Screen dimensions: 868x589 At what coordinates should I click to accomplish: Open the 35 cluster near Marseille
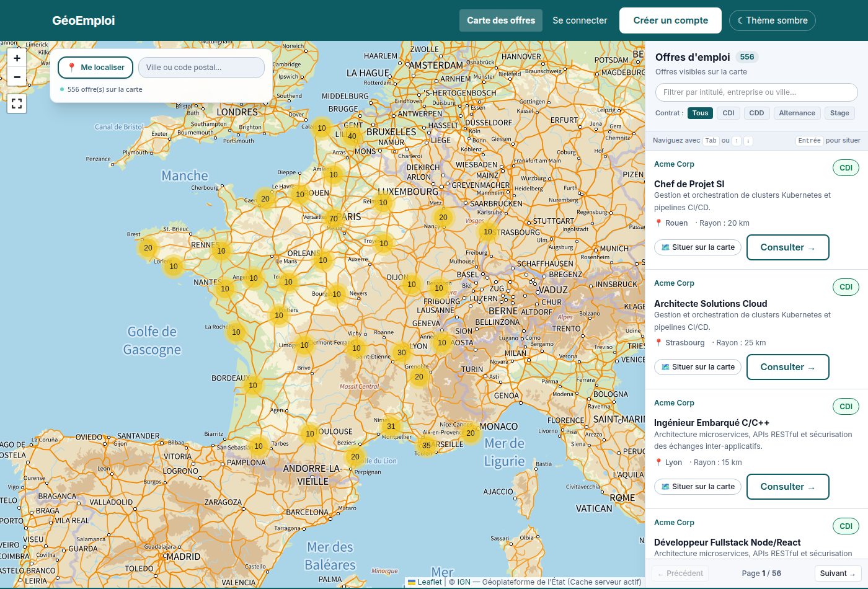[427, 445]
